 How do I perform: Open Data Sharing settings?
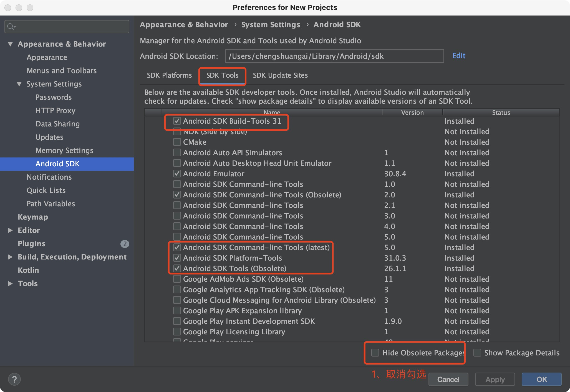pos(57,124)
